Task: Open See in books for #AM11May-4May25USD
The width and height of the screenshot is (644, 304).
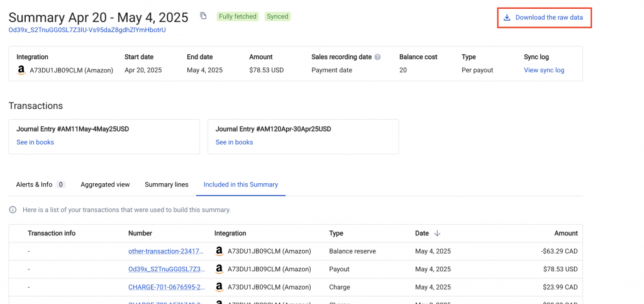Action: click(x=35, y=142)
